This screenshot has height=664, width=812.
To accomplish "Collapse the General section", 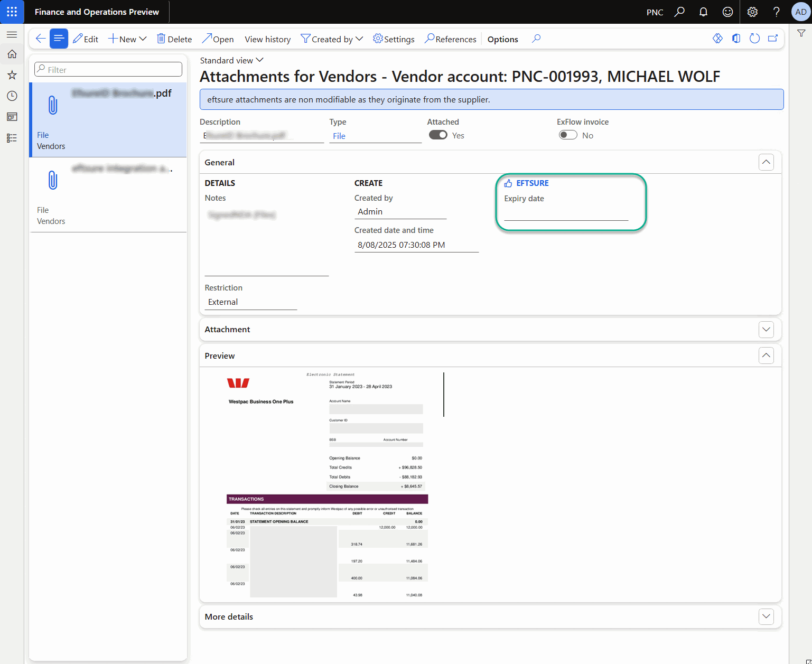I will pos(766,162).
